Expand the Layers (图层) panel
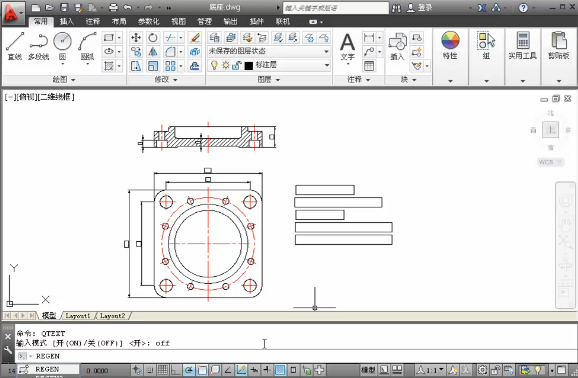Screen dimensions: 578x378 tap(269, 79)
